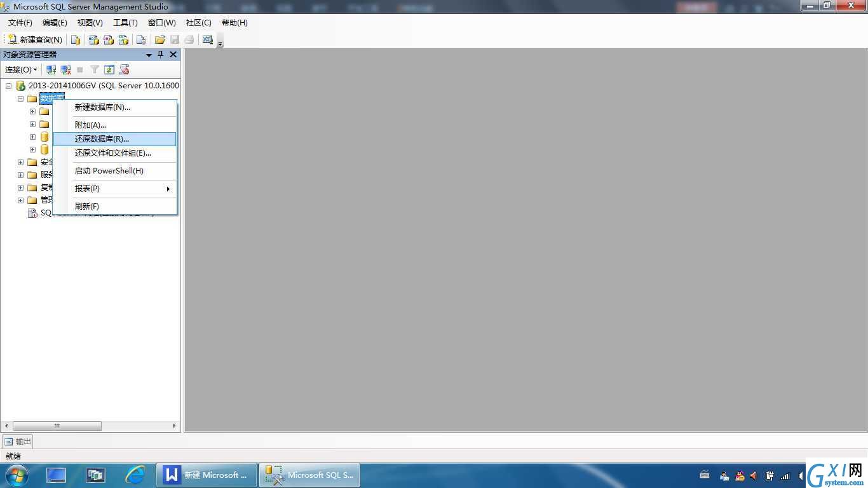The image size is (868, 488).
Task: Open the 输出 tab at the bottom
Action: 18,442
